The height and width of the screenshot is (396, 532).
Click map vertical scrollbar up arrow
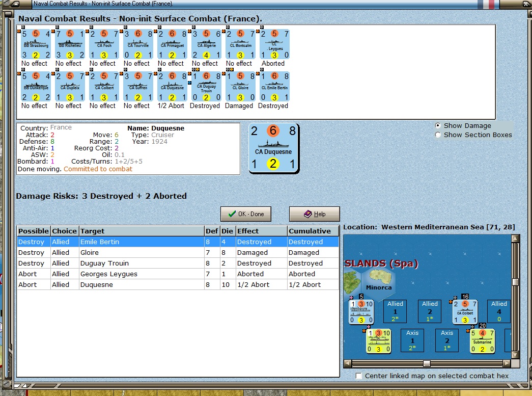click(515, 239)
